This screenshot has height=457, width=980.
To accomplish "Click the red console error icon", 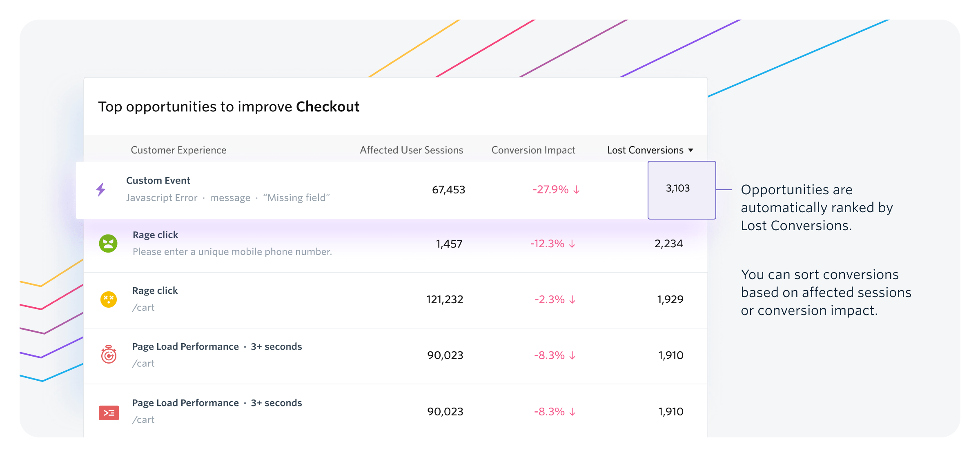I will pos(109,413).
